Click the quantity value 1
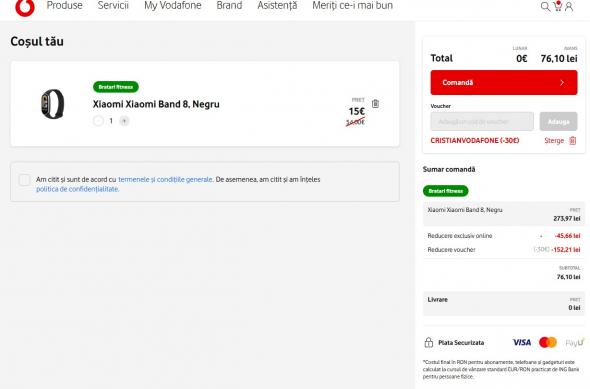Viewport: 590px width, 389px height. [111, 121]
